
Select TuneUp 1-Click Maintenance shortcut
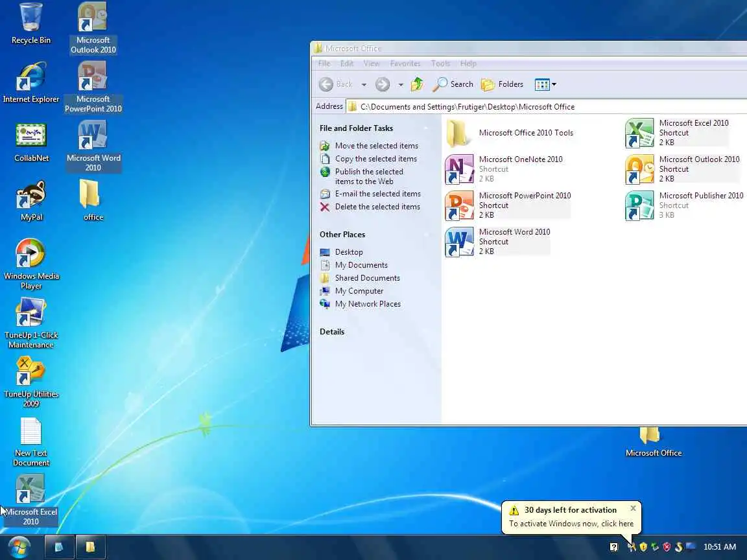31,323
